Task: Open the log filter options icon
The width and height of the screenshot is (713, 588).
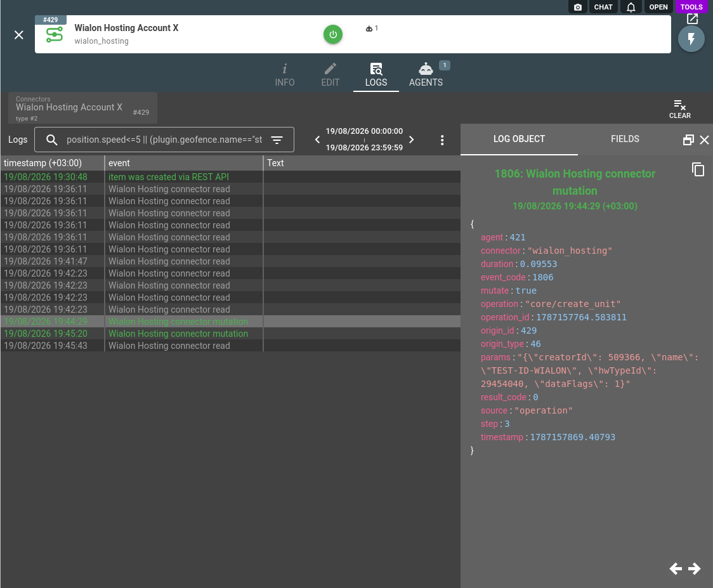Action: (x=277, y=140)
